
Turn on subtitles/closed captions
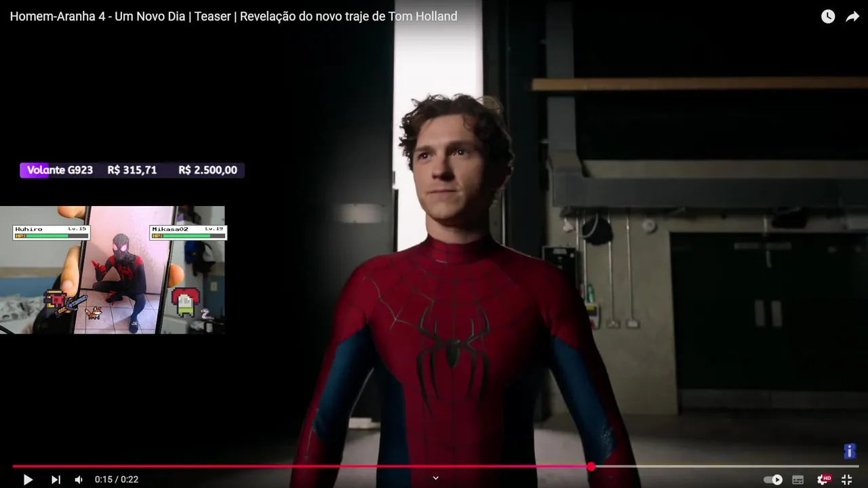798,479
